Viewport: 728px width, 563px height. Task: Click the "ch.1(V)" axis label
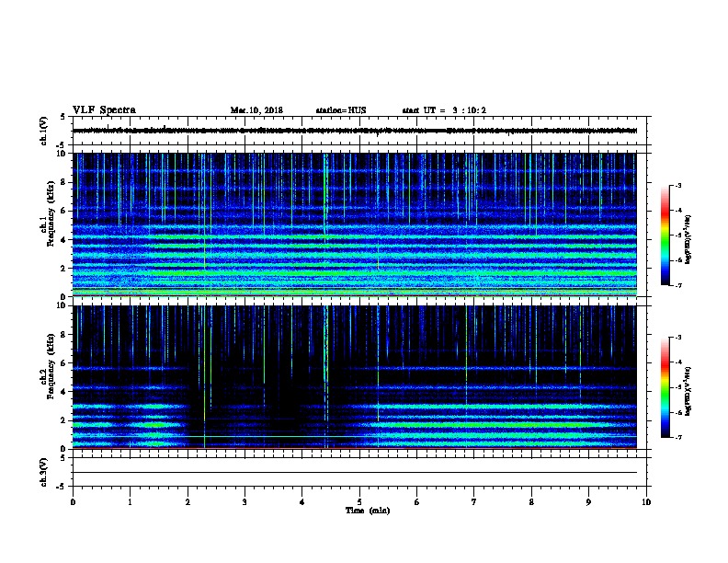point(43,131)
